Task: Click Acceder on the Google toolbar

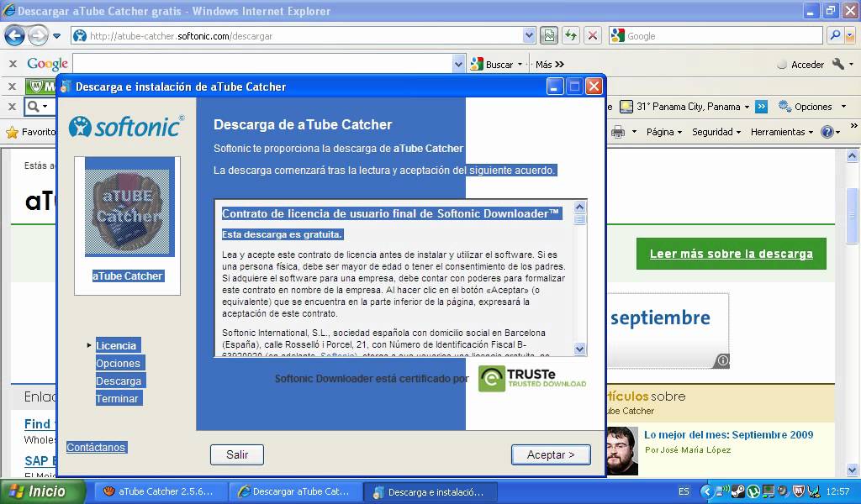Action: pos(800,65)
